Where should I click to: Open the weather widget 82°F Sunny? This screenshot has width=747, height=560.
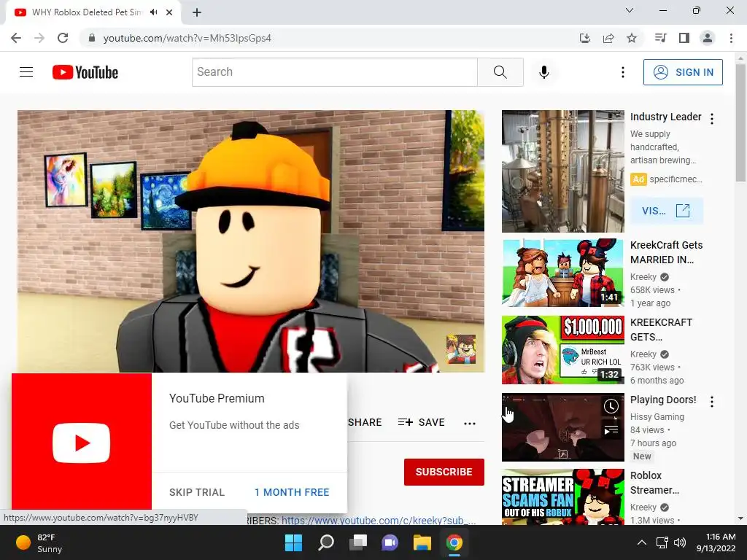click(x=39, y=542)
